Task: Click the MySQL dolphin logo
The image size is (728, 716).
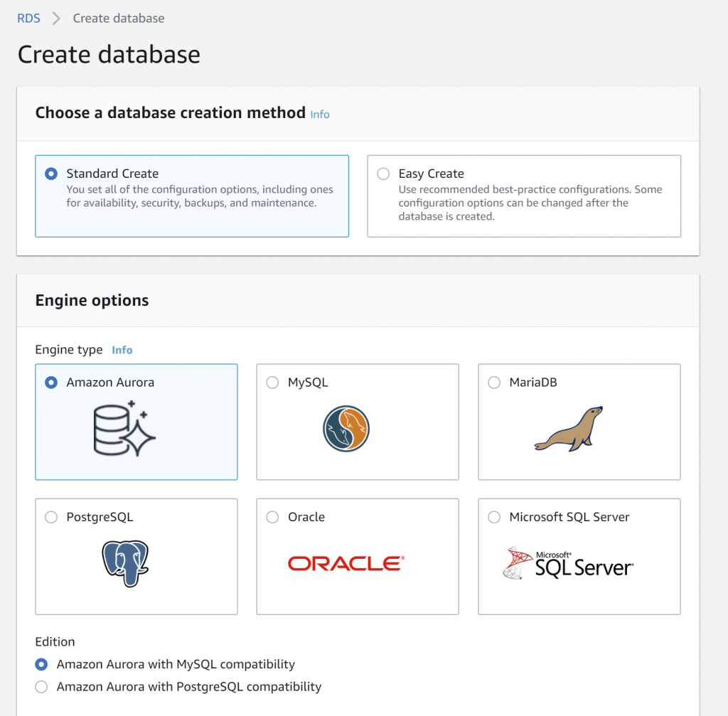Action: point(346,429)
